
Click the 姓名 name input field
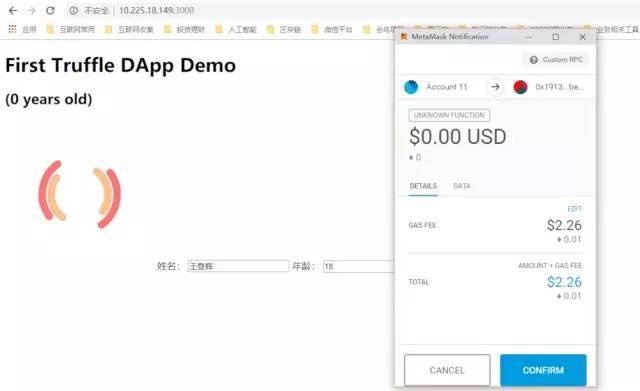pyautogui.click(x=238, y=266)
